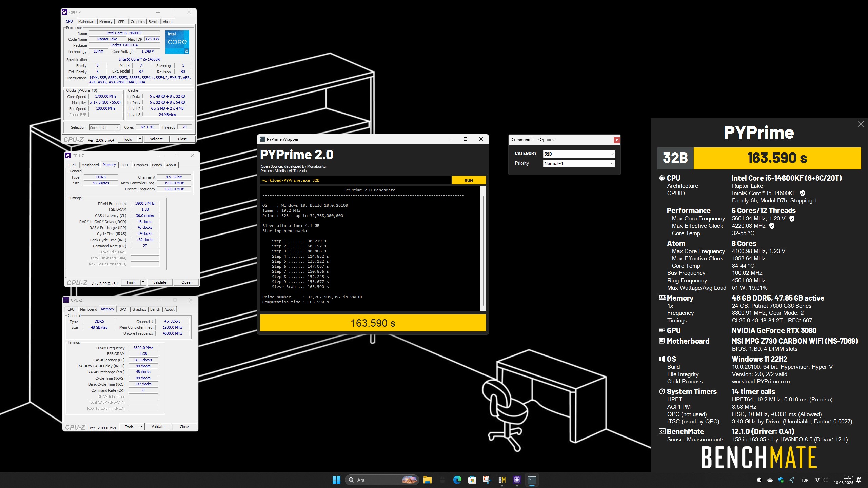868x488 pixels.
Task: Open Microsoft Store from the taskbar
Action: (472, 480)
